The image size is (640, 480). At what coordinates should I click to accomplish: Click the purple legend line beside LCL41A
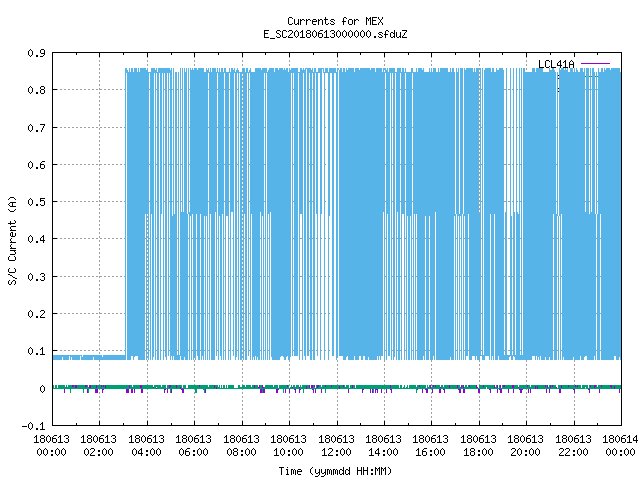595,64
